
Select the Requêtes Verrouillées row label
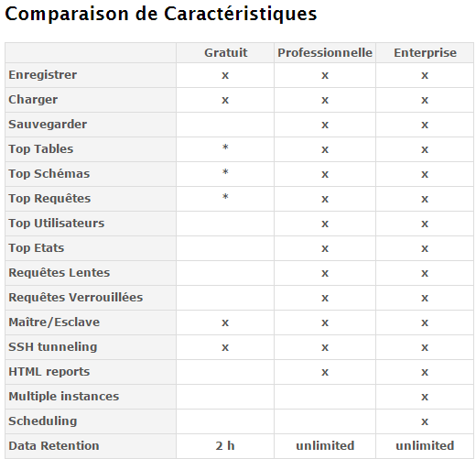click(76, 298)
